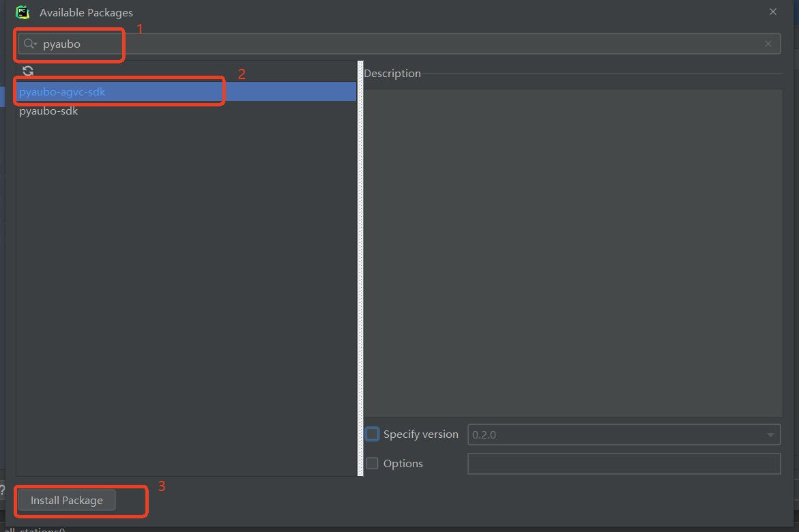Enable the Specify version checkbox

(x=373, y=434)
